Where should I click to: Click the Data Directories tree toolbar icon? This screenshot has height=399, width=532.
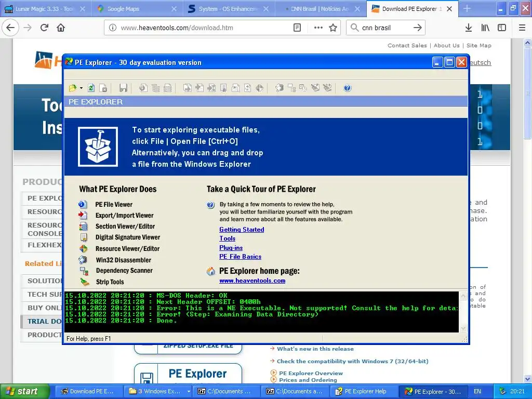[156, 88]
